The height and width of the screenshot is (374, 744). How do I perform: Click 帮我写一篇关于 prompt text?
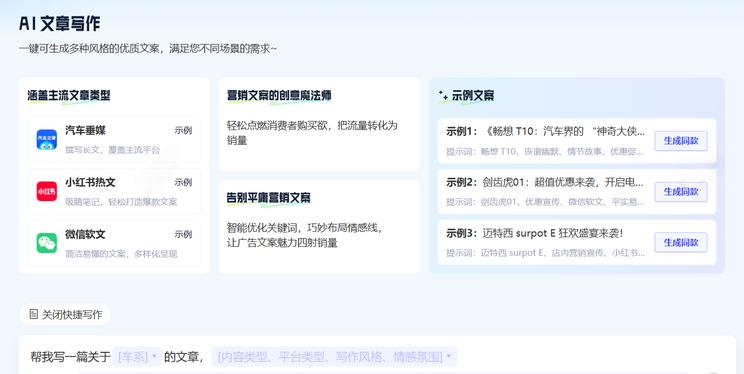point(71,356)
